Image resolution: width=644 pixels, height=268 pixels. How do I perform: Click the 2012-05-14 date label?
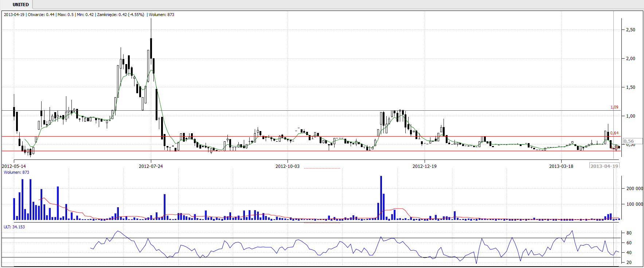point(14,166)
